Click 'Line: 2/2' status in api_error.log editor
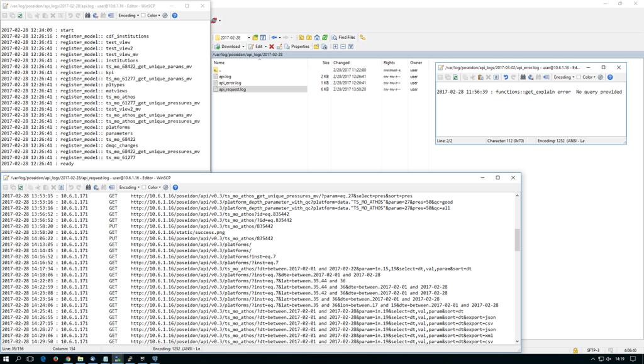The height and width of the screenshot is (364, 644). [x=445, y=141]
